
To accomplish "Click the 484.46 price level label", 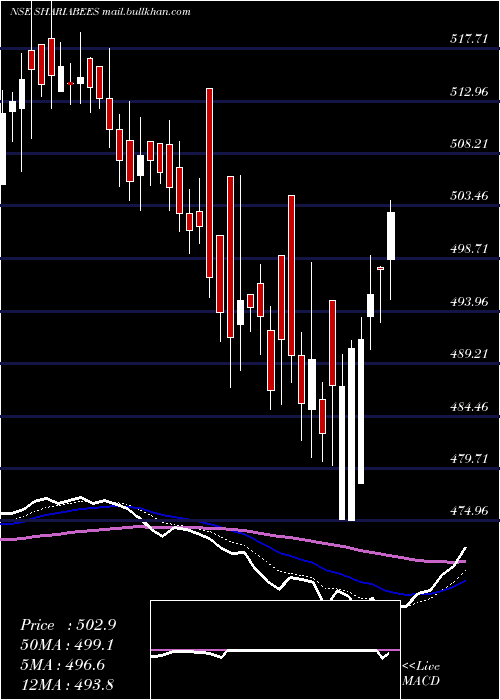I will 468,407.
